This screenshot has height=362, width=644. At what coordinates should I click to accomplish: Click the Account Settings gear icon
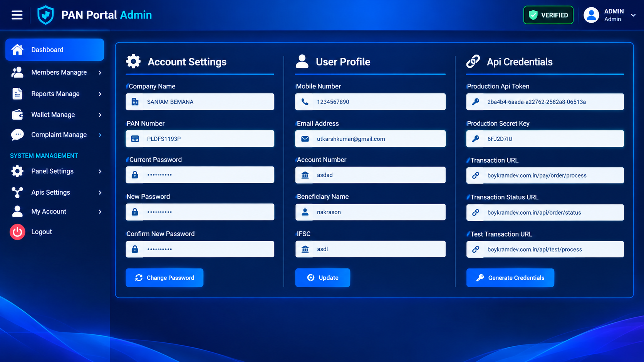coord(133,61)
